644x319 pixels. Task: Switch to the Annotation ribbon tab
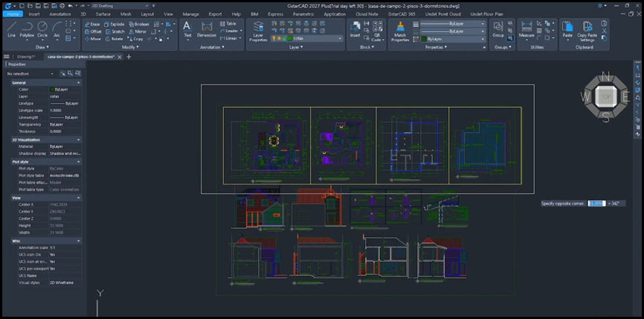tap(60, 14)
